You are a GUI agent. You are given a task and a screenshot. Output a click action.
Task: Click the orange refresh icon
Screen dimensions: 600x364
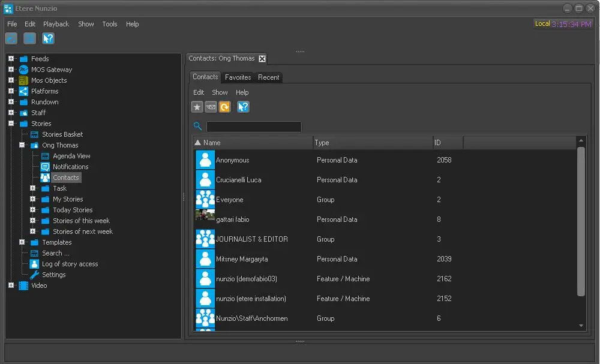pyautogui.click(x=224, y=107)
